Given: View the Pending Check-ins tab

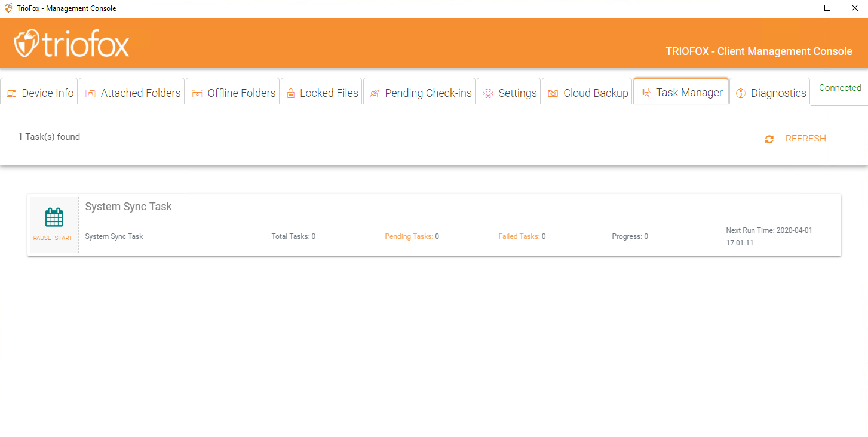Looking at the screenshot, I should coord(419,92).
